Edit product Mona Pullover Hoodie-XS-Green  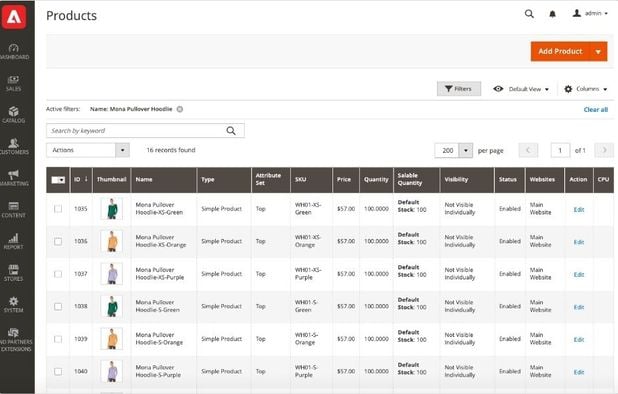(x=579, y=210)
